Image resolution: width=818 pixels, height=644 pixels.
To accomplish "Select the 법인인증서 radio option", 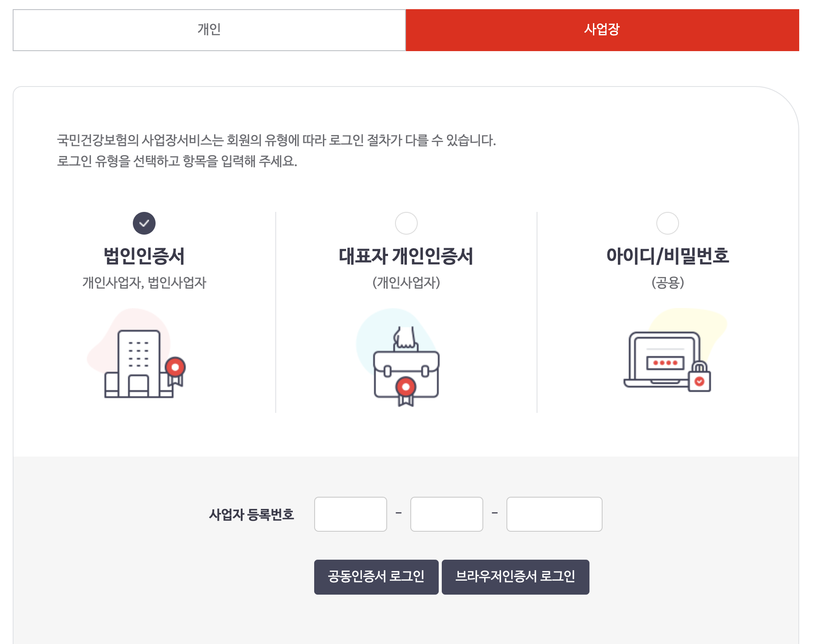I will [144, 223].
